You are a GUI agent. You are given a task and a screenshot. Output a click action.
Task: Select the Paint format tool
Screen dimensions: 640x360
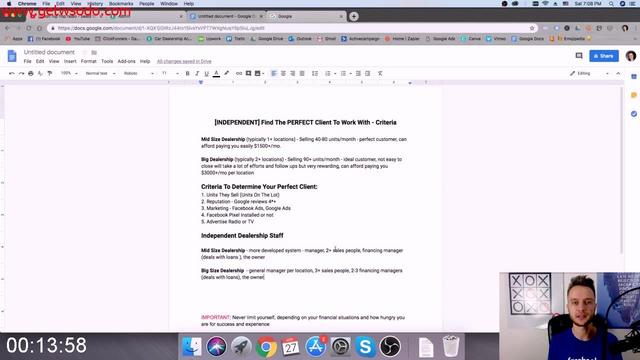click(50, 73)
